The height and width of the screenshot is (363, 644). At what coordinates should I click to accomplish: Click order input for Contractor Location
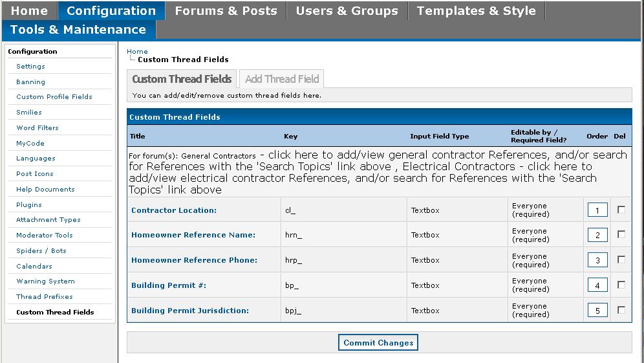pos(597,210)
